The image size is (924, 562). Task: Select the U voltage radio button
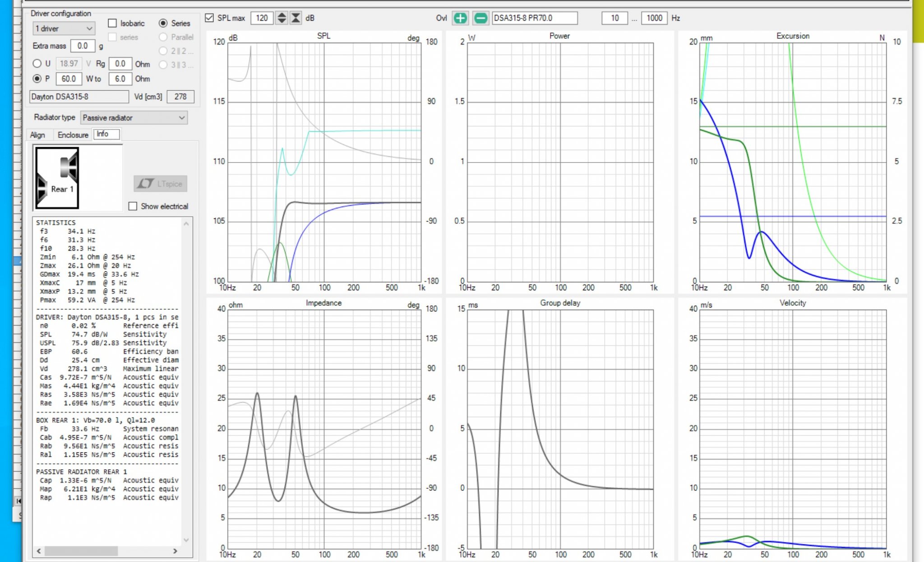coord(37,64)
